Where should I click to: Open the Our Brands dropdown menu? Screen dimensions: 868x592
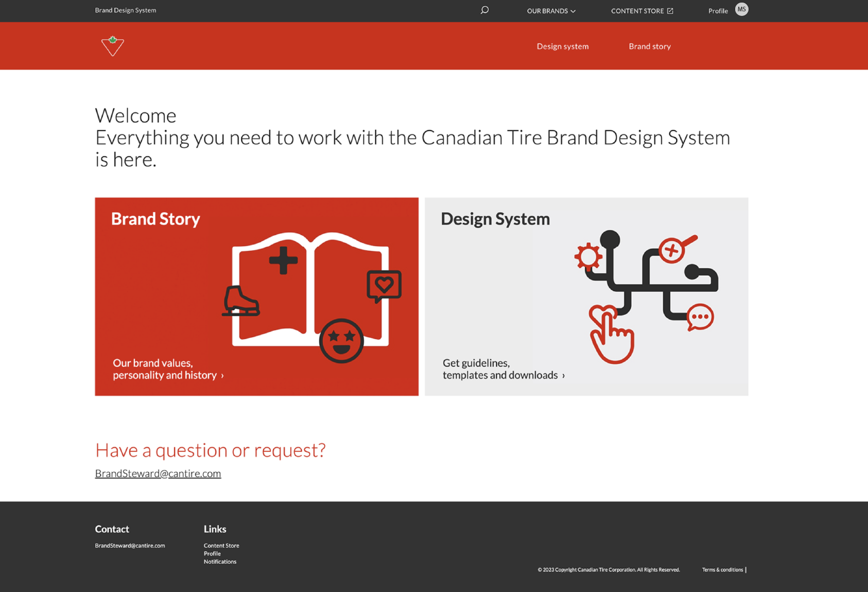click(551, 11)
